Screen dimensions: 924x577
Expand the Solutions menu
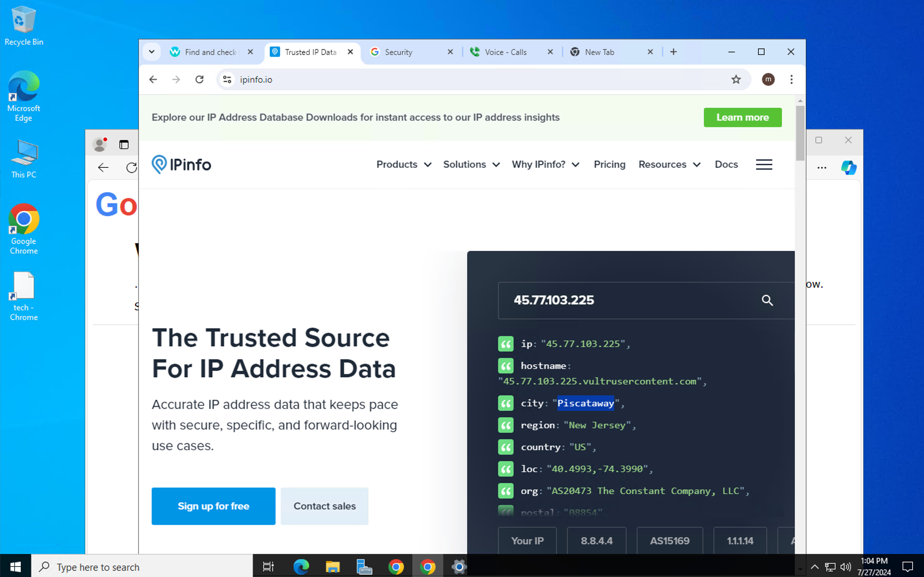(471, 165)
